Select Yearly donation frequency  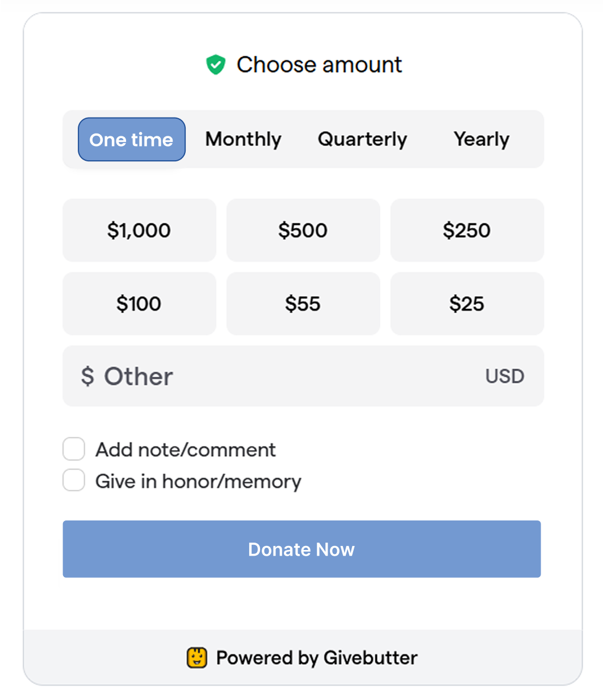[x=481, y=139]
